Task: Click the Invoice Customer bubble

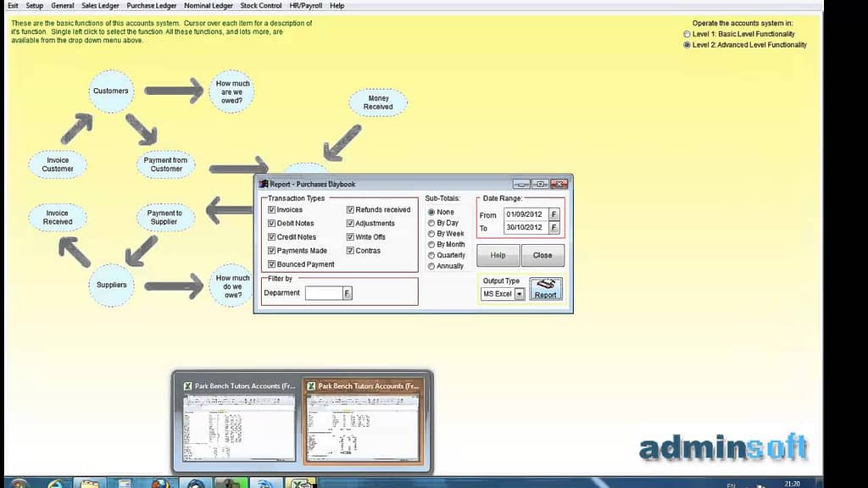Action: (x=58, y=164)
